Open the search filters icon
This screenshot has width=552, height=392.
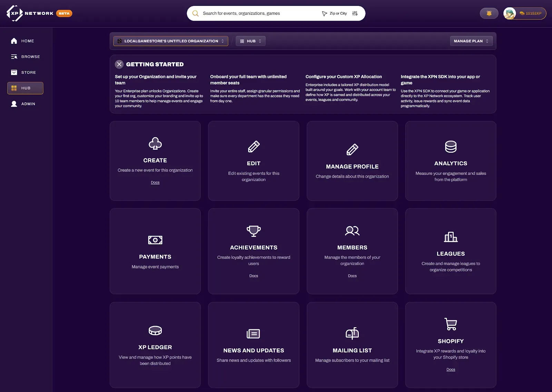(355, 13)
